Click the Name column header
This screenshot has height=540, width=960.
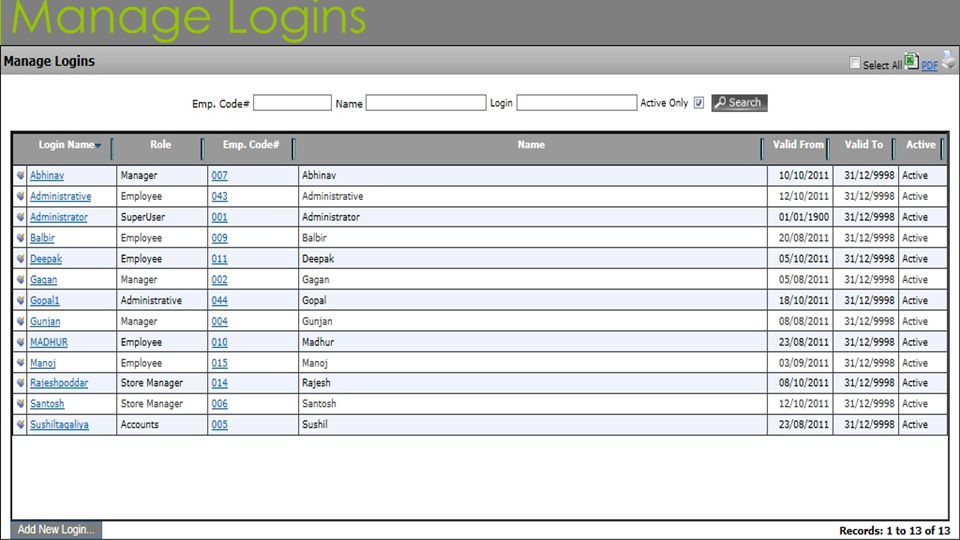531,145
